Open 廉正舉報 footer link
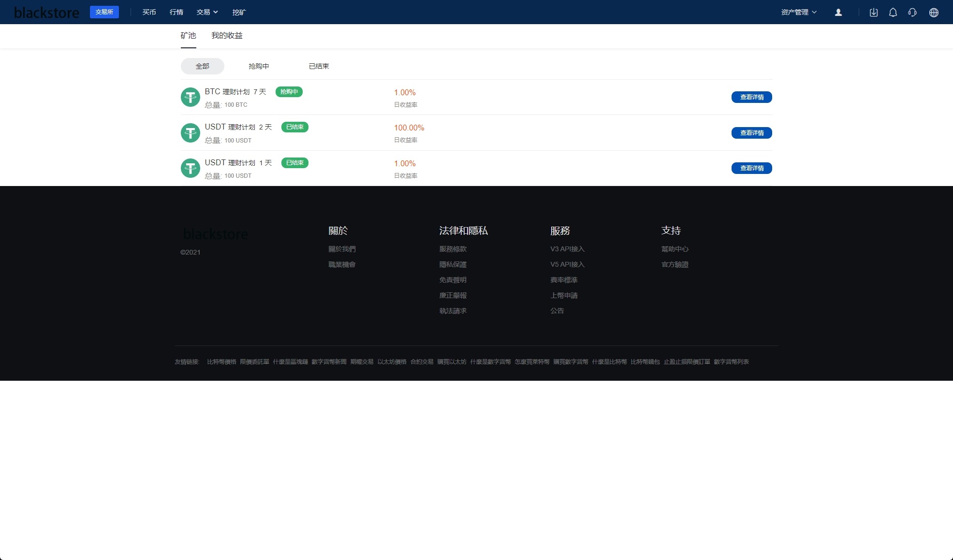This screenshot has width=953, height=560. 453,296
